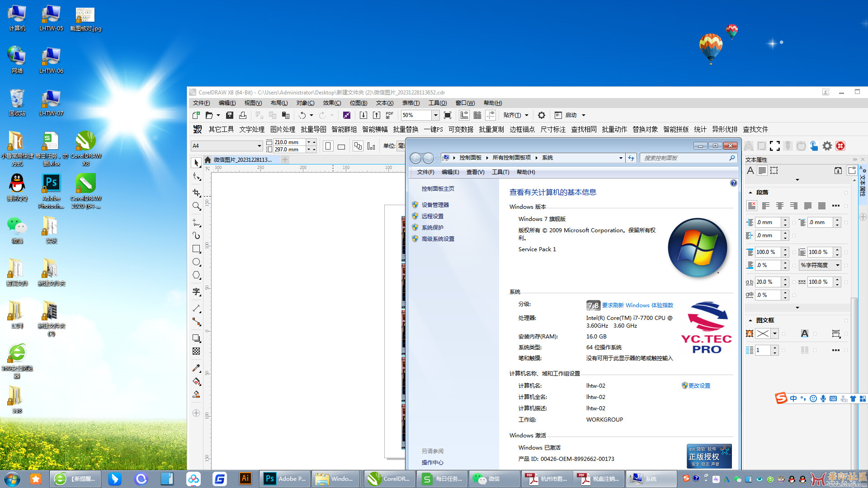
Task: Open the 启动 launcher dropdown
Action: (x=583, y=115)
